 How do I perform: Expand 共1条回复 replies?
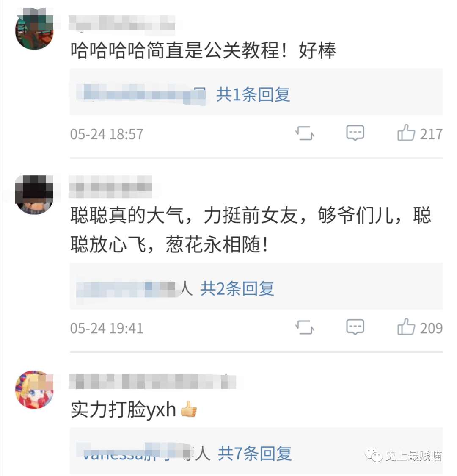pyautogui.click(x=253, y=94)
